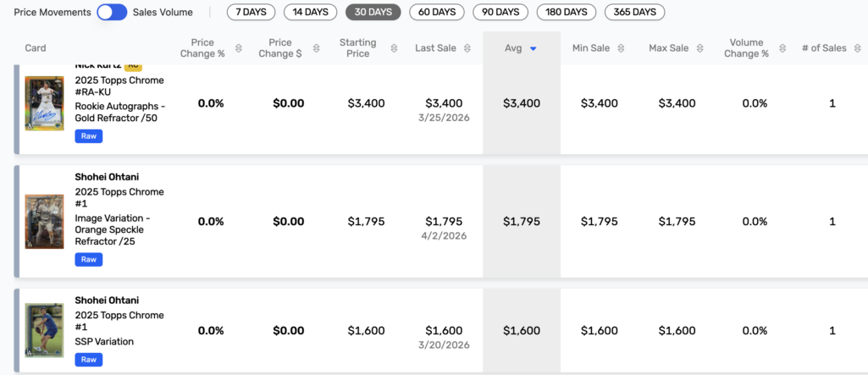Toggle Price Movements / Sales Volume switch
The image size is (868, 375).
tap(112, 13)
